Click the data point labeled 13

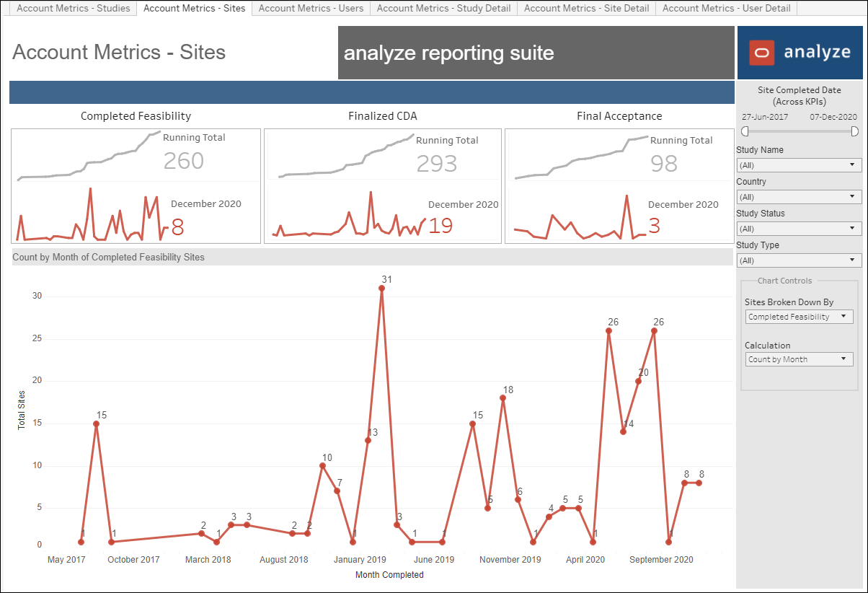point(368,440)
